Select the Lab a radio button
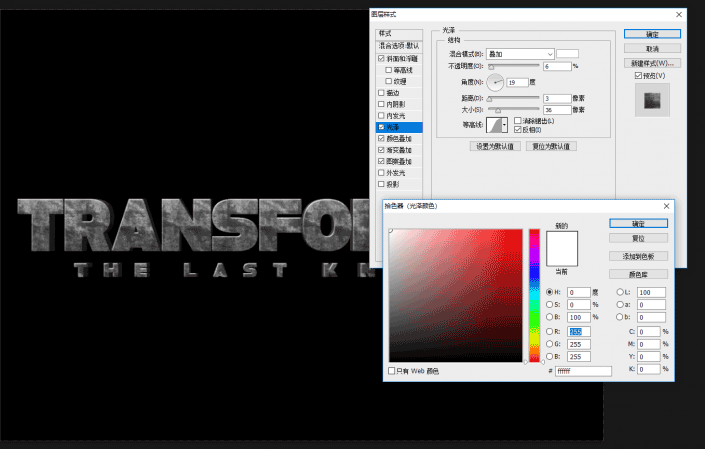 tap(620, 305)
